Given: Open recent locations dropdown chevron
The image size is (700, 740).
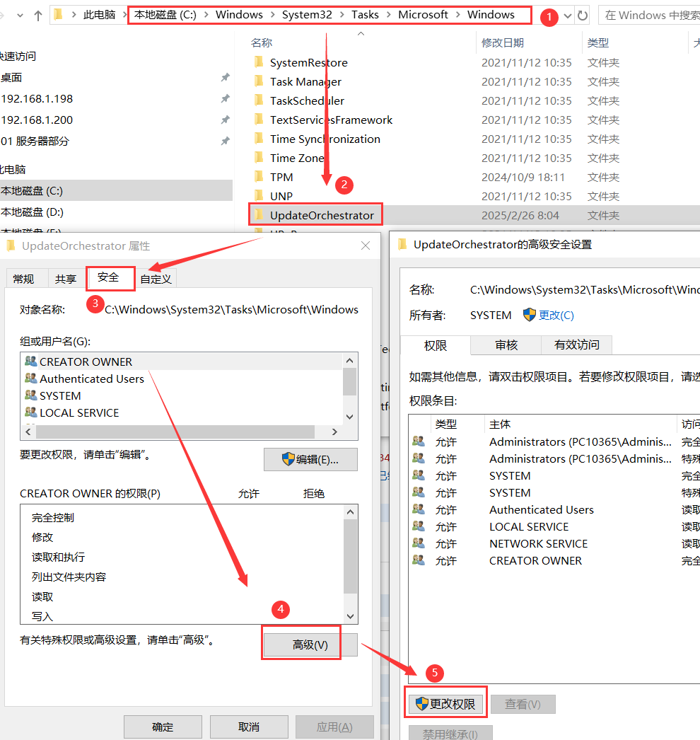Looking at the screenshot, I should pyautogui.click(x=20, y=16).
